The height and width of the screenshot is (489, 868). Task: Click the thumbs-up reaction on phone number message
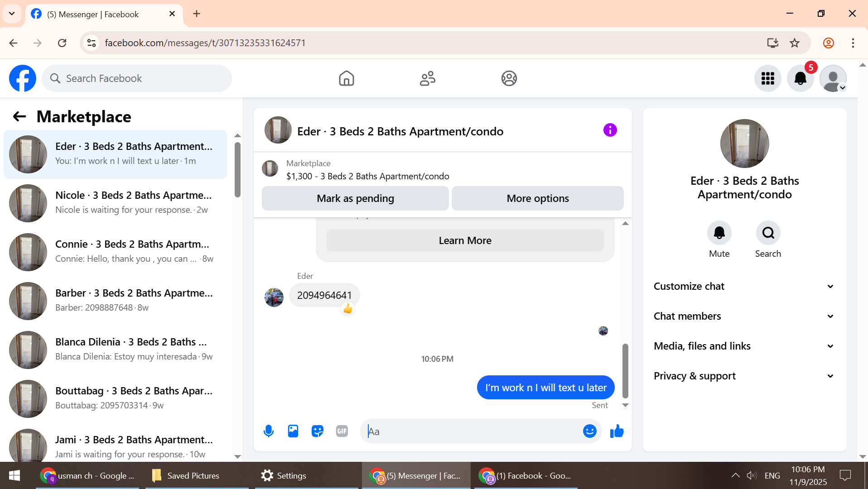347,309
